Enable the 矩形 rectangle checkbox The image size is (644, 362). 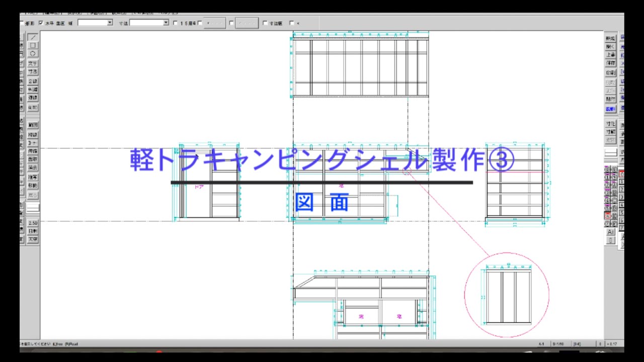22,23
